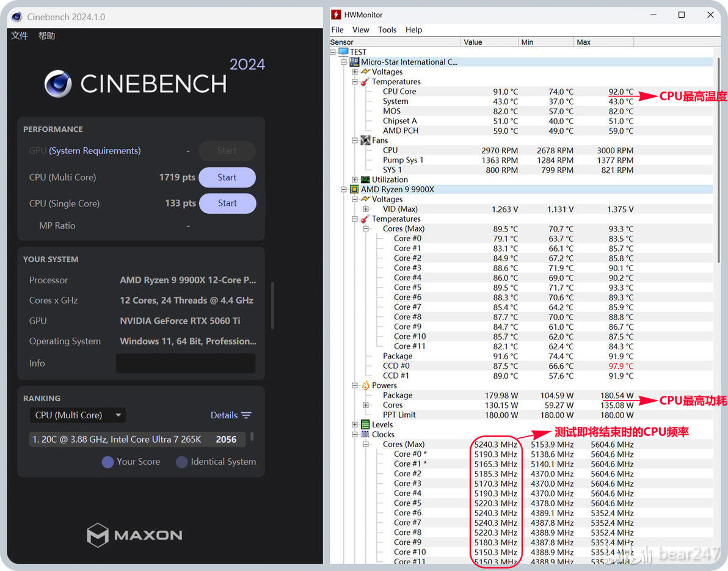This screenshot has width=728, height=571.
Task: Open the CPU (Multi Core) ranking dropdown
Action: (x=78, y=415)
